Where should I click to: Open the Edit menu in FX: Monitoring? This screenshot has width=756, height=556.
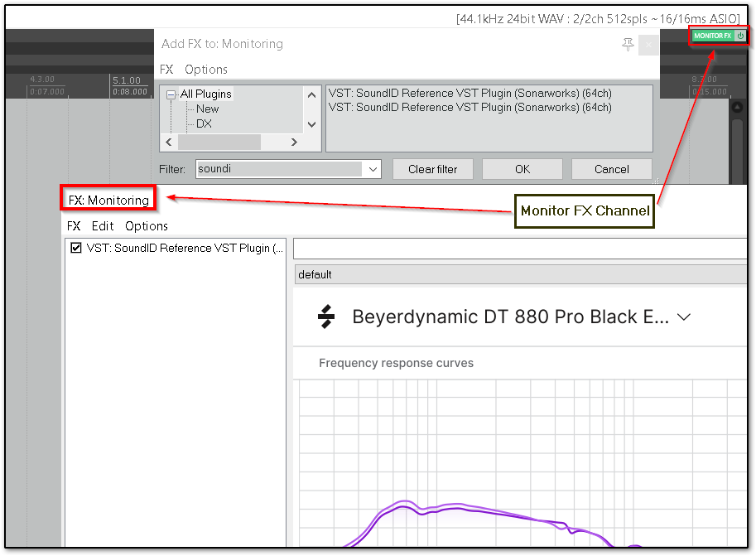(103, 226)
